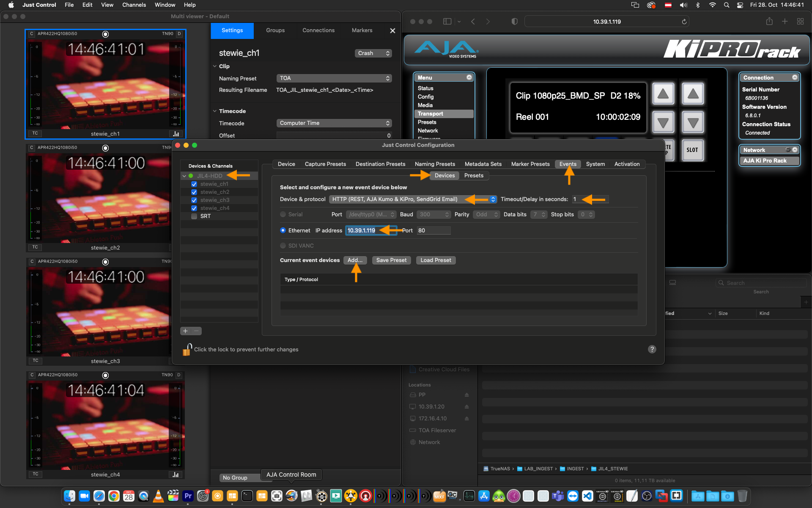Click the minus button under Devices & Channels
The height and width of the screenshot is (508, 812).
[196, 331]
